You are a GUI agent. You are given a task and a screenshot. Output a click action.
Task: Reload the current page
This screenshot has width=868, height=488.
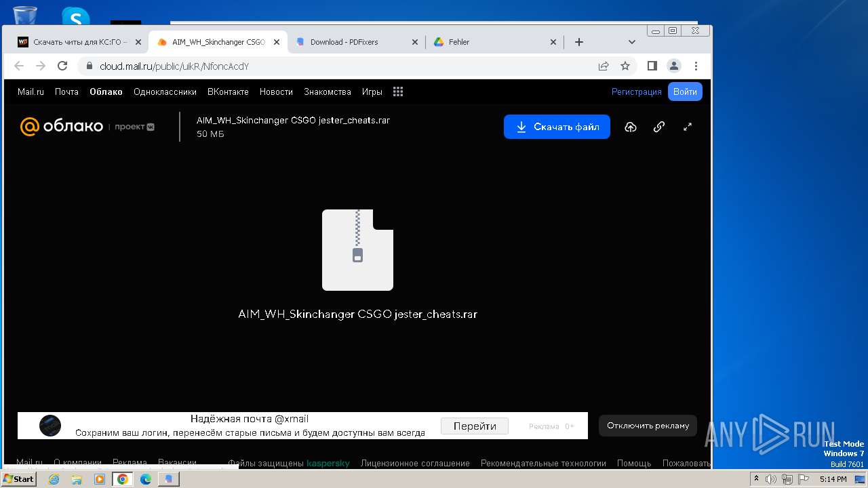[x=62, y=66]
